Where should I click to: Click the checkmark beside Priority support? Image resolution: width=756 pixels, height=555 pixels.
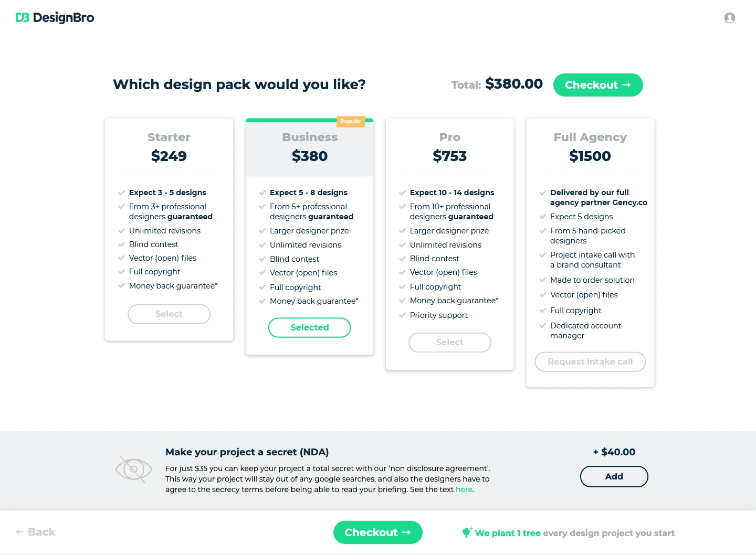coord(402,315)
